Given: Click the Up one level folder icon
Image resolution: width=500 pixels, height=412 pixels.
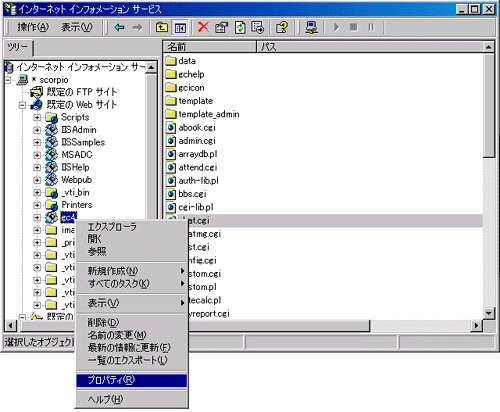Looking at the screenshot, I should point(162,27).
